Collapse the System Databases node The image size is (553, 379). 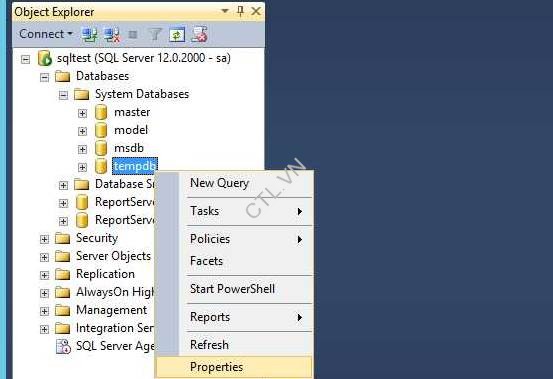tap(63, 95)
